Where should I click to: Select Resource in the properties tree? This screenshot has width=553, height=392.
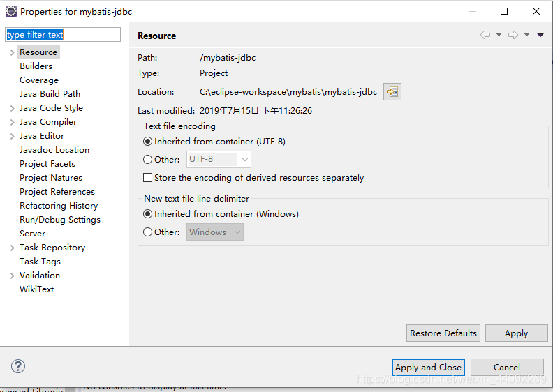click(38, 52)
